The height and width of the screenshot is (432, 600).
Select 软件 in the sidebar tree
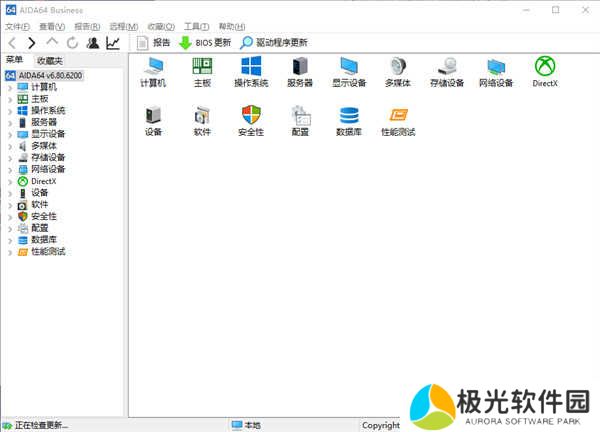40,205
